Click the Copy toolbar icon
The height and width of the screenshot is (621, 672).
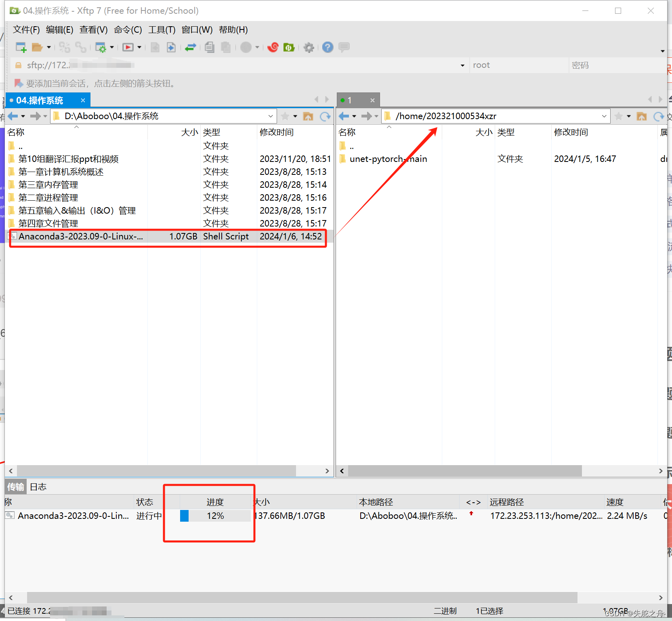pyautogui.click(x=209, y=47)
